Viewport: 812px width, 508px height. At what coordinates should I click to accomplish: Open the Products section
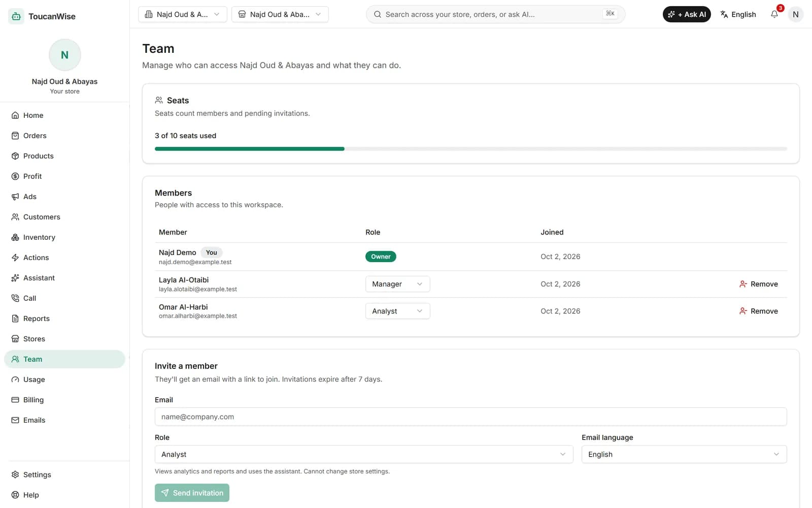(64, 156)
